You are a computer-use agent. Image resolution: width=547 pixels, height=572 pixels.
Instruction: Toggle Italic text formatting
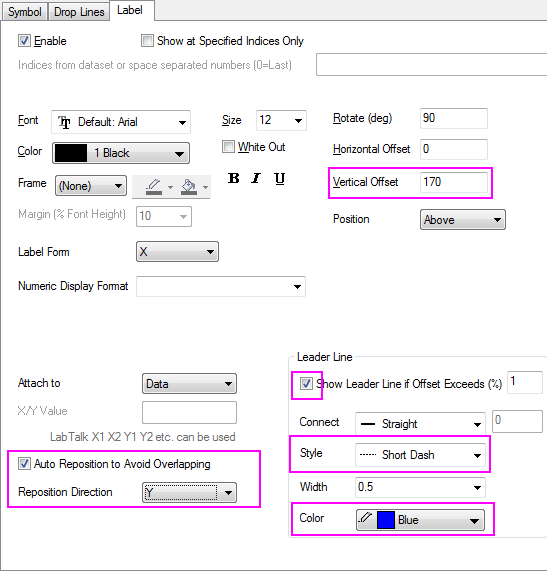[257, 178]
